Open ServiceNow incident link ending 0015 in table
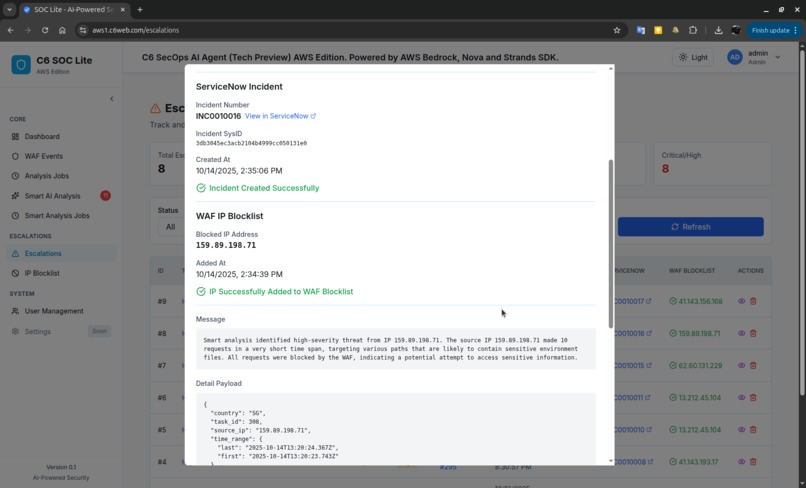Screen dimensions: 806x488 633,366
